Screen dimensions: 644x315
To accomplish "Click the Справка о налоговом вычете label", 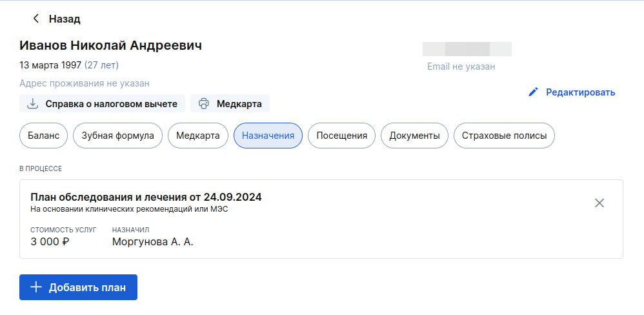I will (111, 103).
